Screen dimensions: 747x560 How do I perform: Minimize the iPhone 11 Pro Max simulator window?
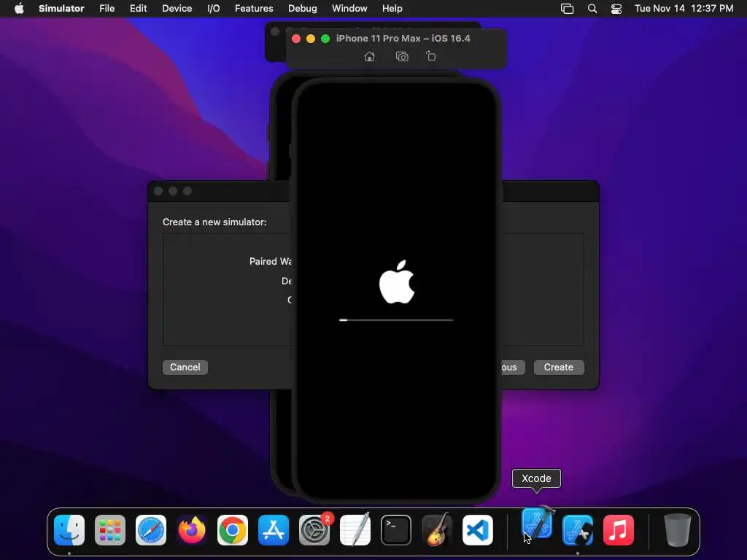coord(311,39)
